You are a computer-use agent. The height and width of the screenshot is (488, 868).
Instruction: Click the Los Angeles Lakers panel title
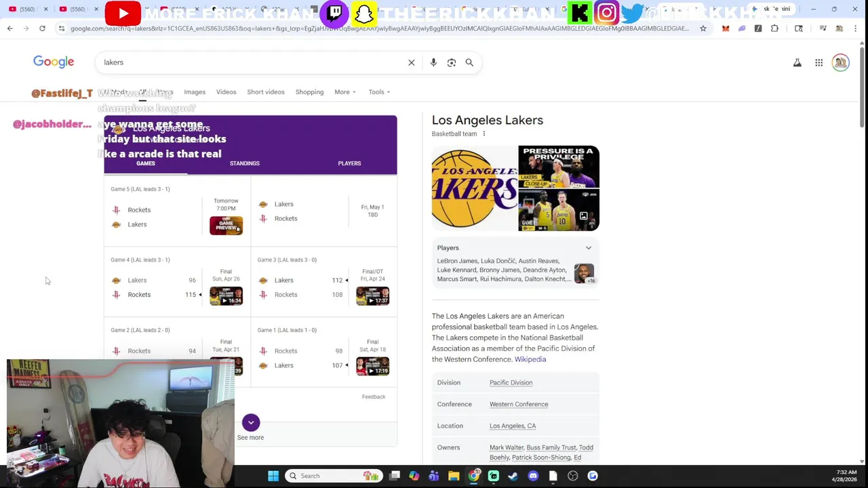click(488, 121)
